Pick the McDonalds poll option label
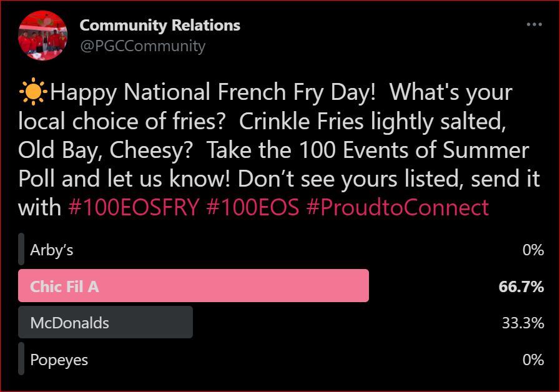Viewport: 560px width, 392px height. click(69, 323)
